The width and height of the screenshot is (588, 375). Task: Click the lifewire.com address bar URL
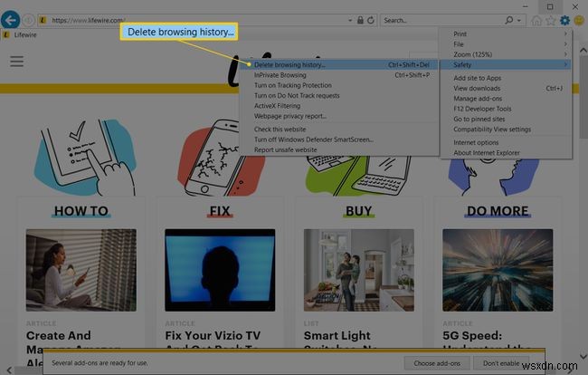(88, 20)
